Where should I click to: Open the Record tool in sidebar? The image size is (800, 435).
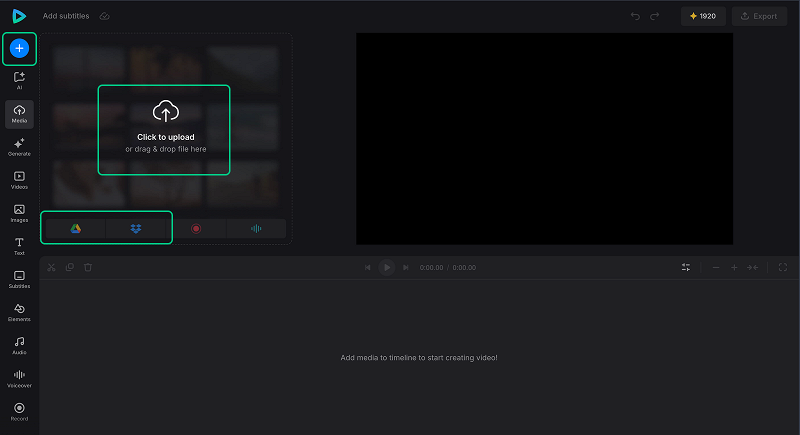click(x=19, y=412)
